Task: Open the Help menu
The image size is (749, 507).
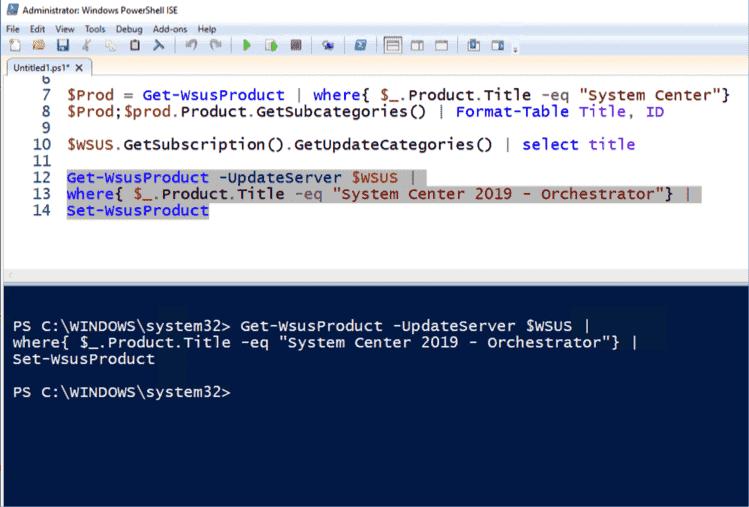Action: pyautogui.click(x=207, y=29)
